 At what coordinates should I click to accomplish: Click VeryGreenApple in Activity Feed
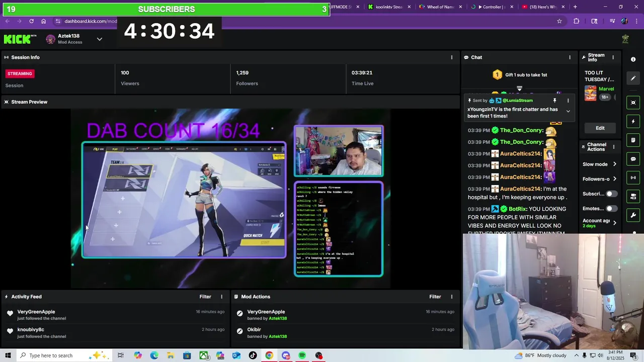(36, 312)
